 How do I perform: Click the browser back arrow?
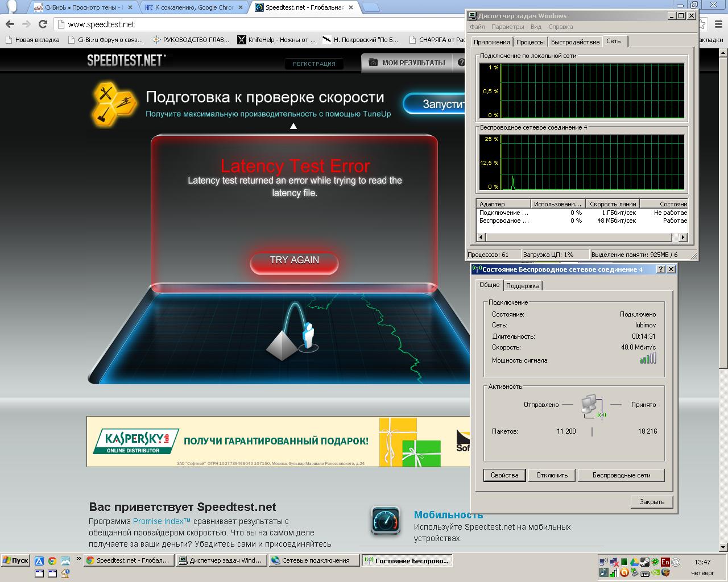pyautogui.click(x=10, y=24)
